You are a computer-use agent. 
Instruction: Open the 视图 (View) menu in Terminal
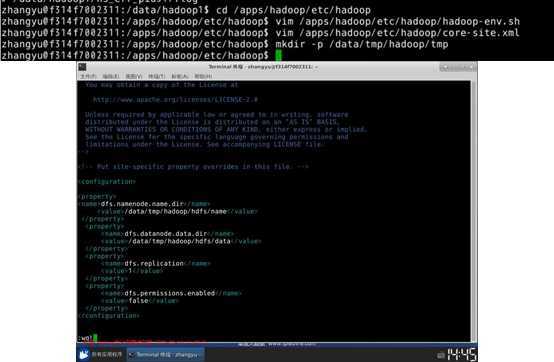click(134, 76)
